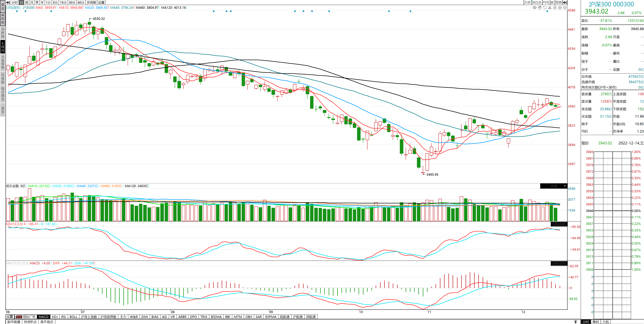The width and height of the screenshot is (644, 324).
Task: Click 日线(复权) adjustment label
Action: (13, 8)
